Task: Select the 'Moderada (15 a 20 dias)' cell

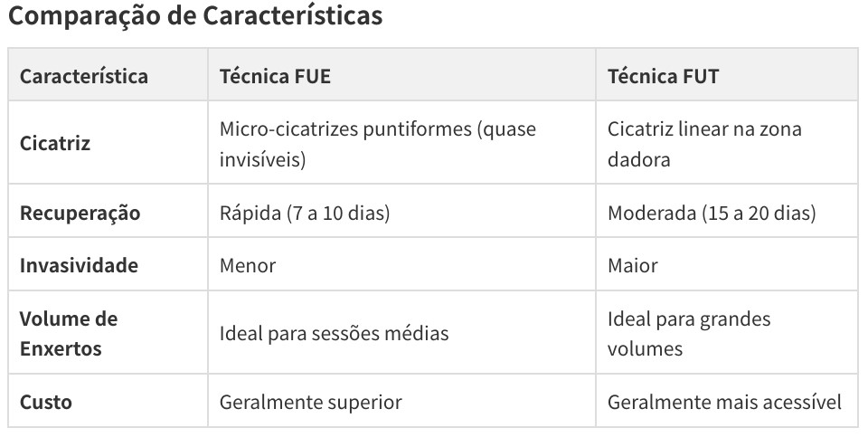Action: point(711,214)
